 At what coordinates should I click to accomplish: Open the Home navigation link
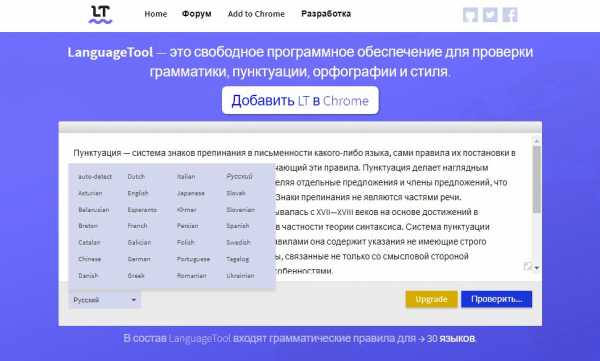click(155, 14)
